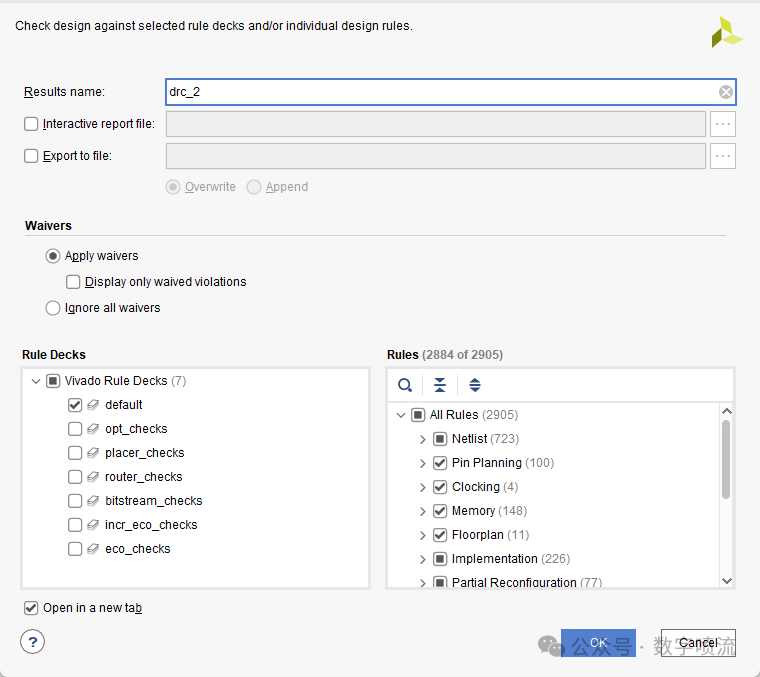Click the search icon in Rules toolbar
Viewport: 760px width, 677px height.
tap(405, 385)
